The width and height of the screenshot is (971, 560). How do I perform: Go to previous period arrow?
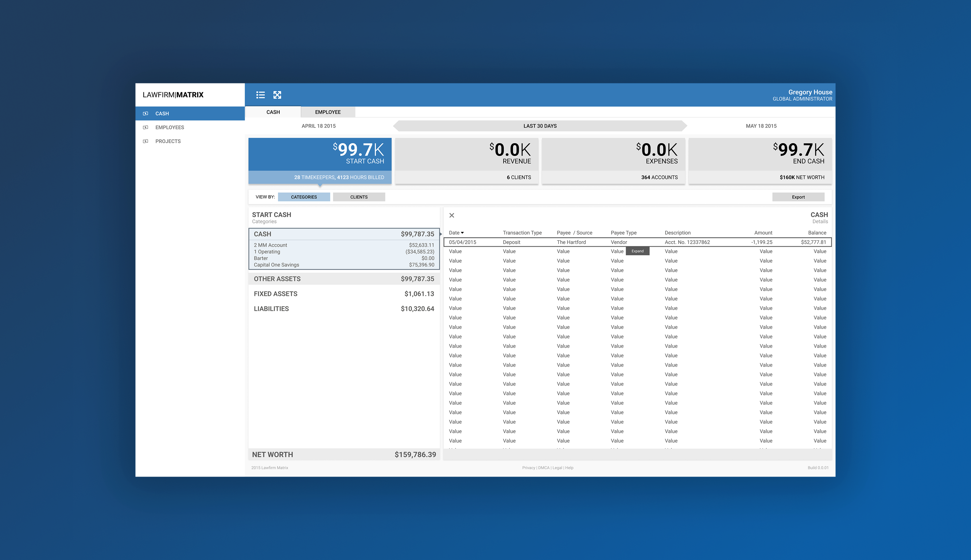click(x=396, y=126)
